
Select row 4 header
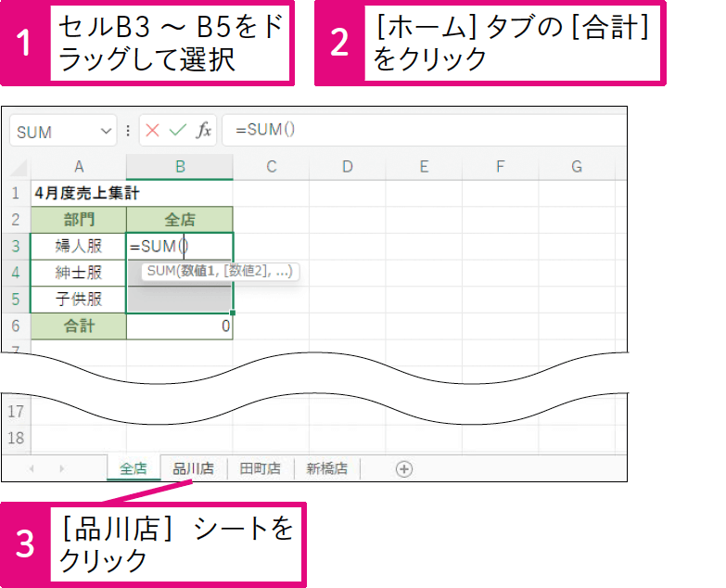pyautogui.click(x=16, y=273)
